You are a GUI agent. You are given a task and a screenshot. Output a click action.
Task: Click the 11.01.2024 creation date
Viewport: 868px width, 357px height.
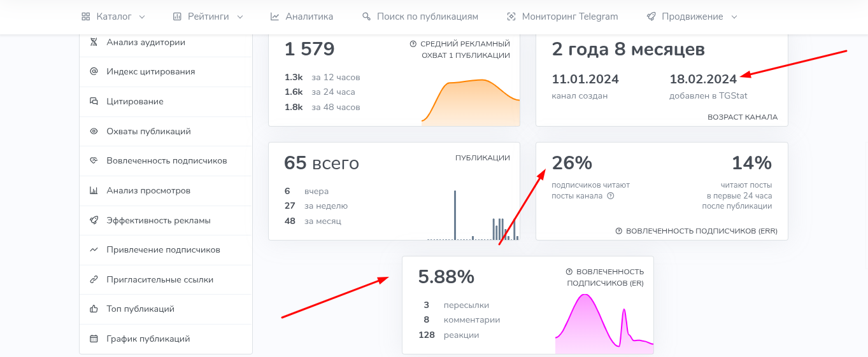585,80
